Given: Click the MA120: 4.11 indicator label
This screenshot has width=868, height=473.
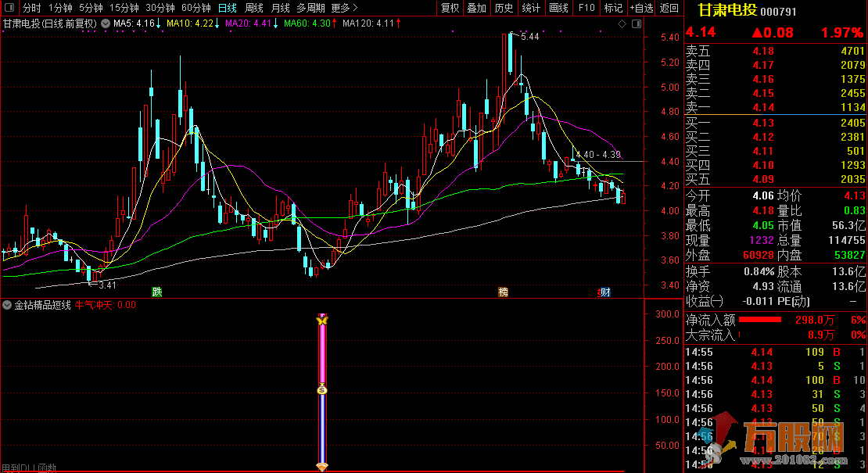Looking at the screenshot, I should pyautogui.click(x=371, y=23).
